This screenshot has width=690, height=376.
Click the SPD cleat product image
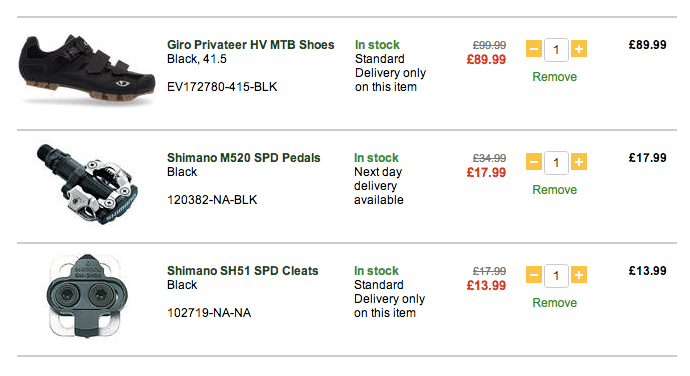(x=87, y=296)
